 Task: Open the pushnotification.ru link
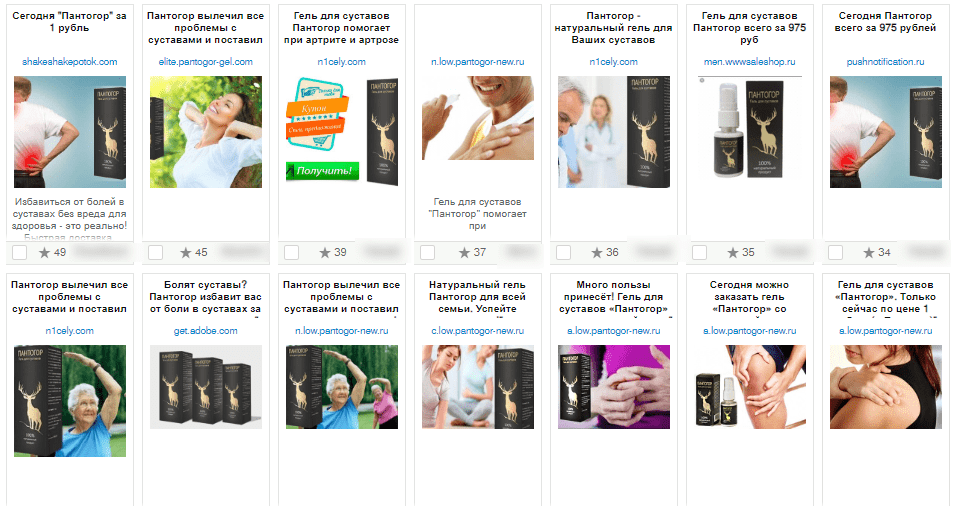point(885,62)
